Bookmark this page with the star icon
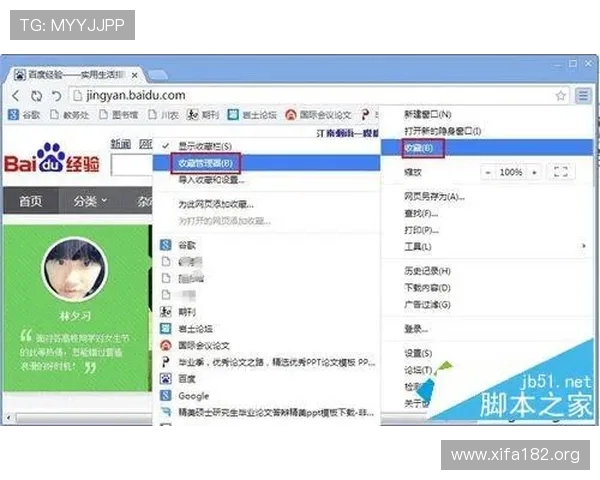Image resolution: width=600 pixels, height=480 pixels. pos(561,96)
